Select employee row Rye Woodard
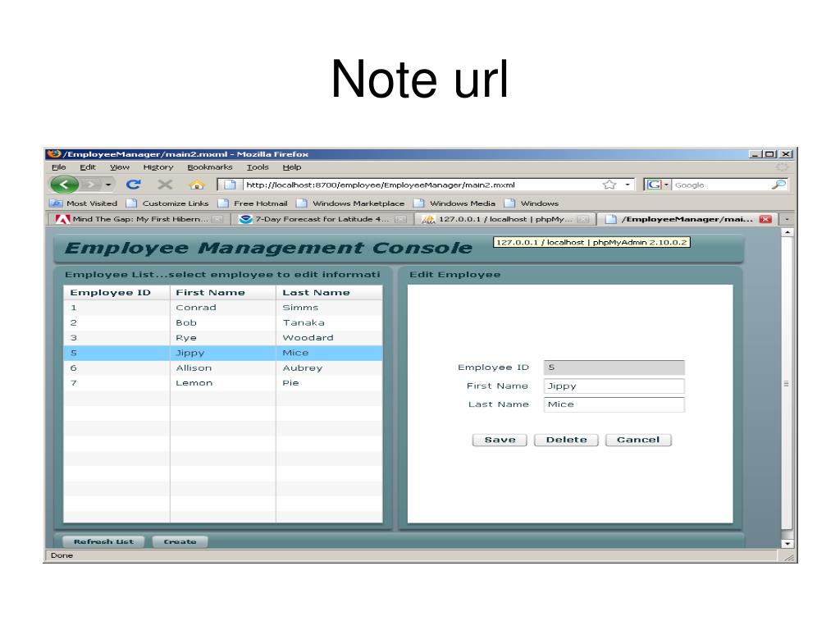This screenshot has width=840, height=630. pos(223,337)
